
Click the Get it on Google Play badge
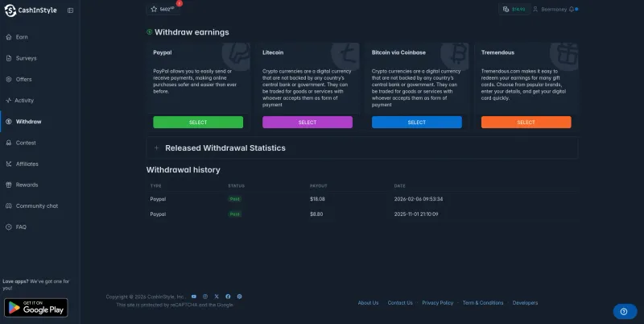36,308
